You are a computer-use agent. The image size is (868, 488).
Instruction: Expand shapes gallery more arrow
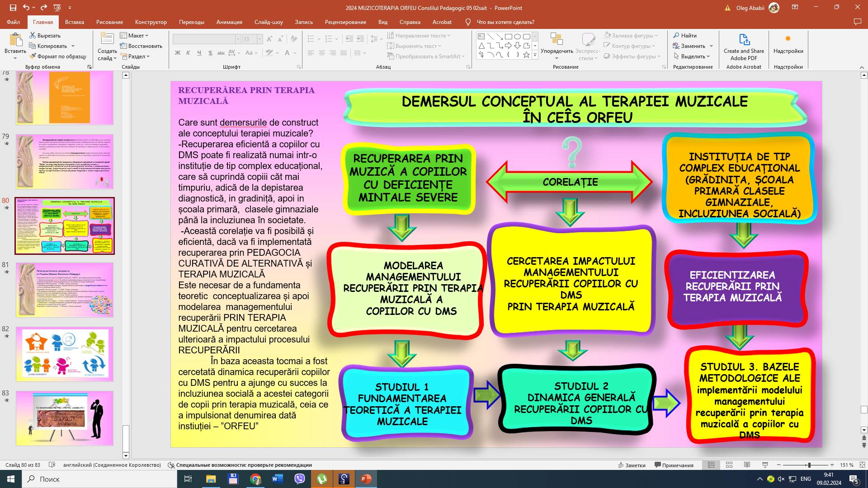(535, 55)
